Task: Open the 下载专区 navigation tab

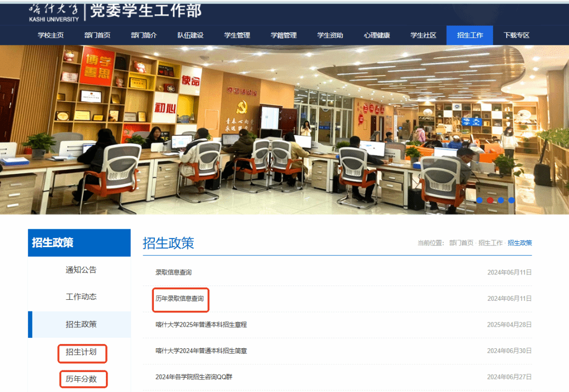Action: (516, 35)
